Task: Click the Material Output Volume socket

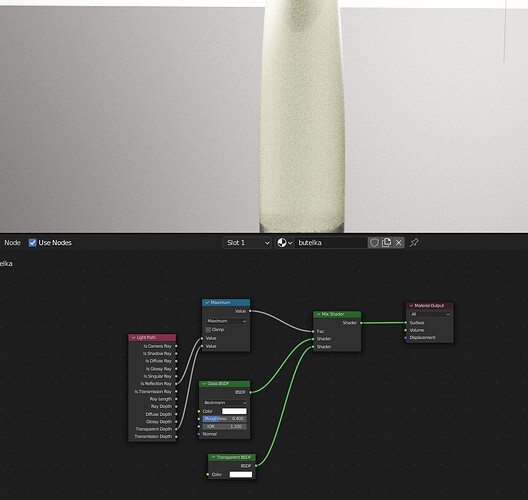Action: pos(406,330)
